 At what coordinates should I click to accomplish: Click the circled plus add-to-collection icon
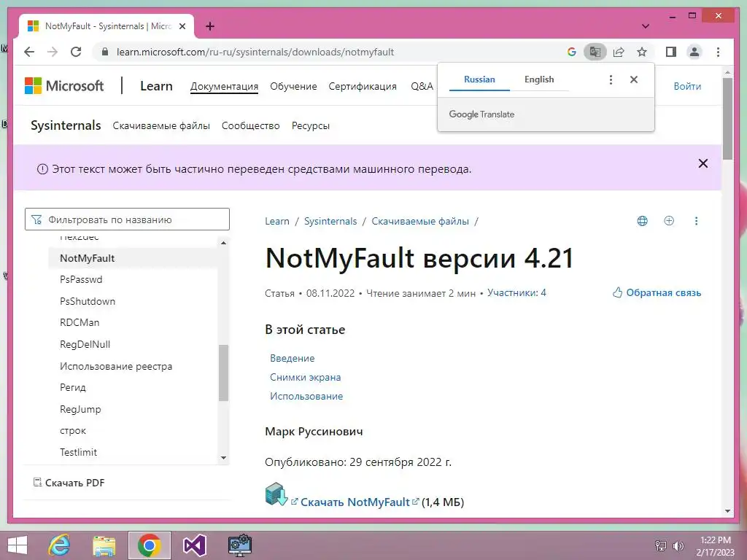click(669, 220)
